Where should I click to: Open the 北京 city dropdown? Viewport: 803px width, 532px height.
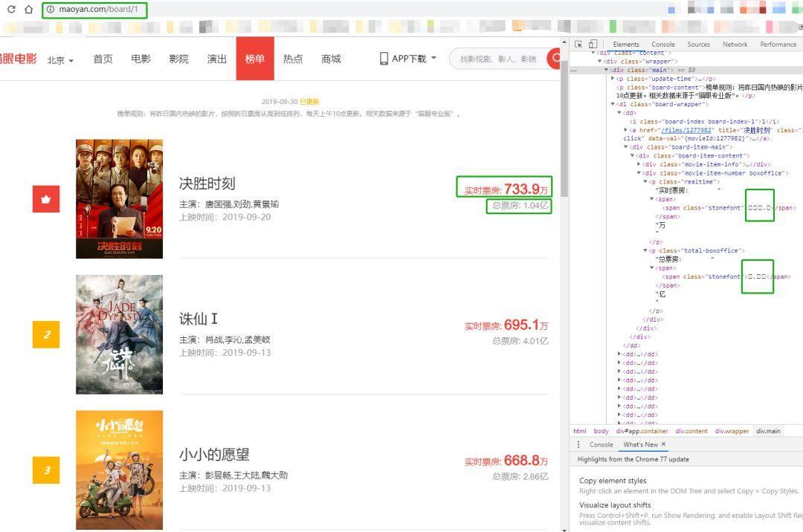pos(60,60)
